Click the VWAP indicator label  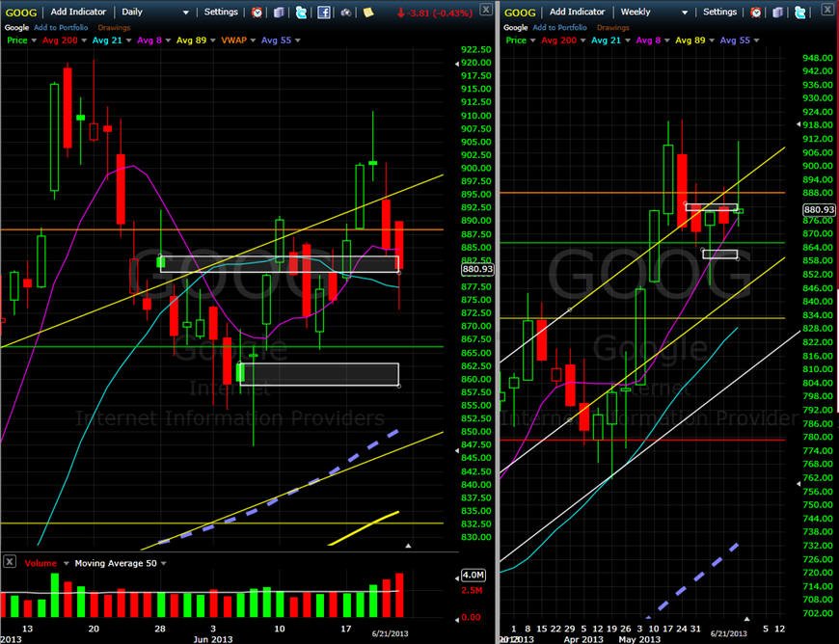pos(233,40)
